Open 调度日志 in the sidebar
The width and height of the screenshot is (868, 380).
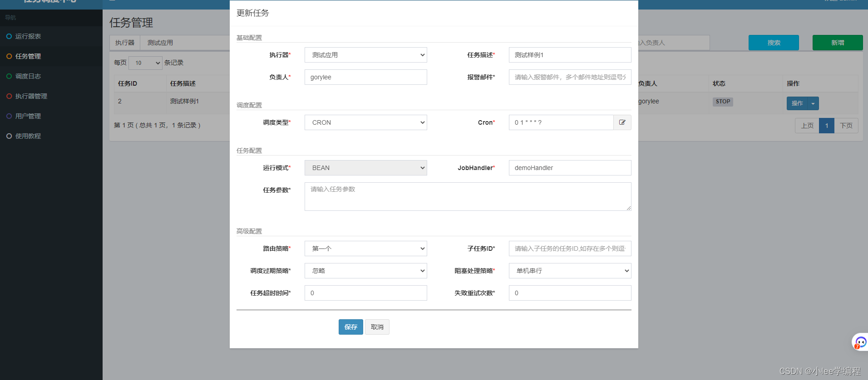(x=28, y=76)
